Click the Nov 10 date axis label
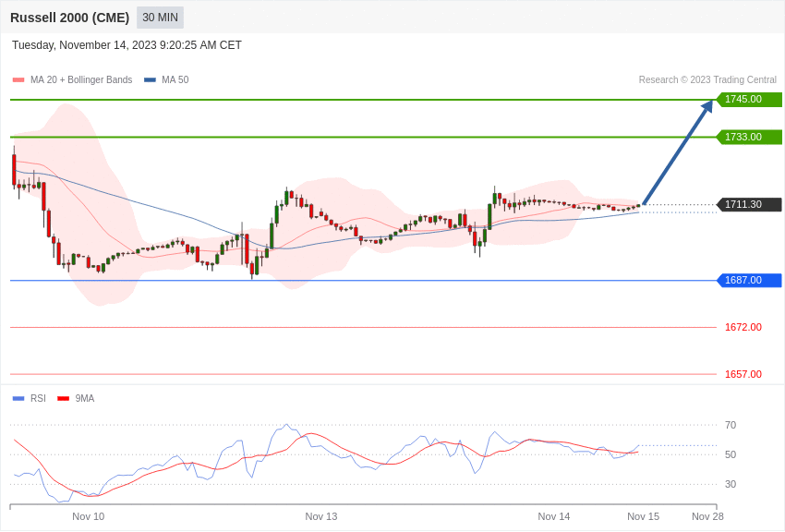785x532 pixels. [88, 516]
